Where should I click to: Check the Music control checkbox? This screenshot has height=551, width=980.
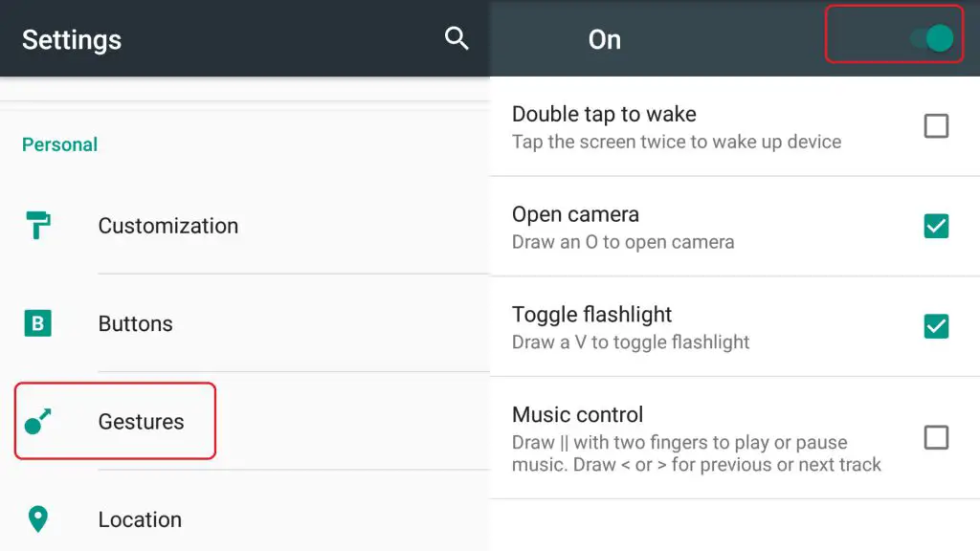tap(936, 437)
